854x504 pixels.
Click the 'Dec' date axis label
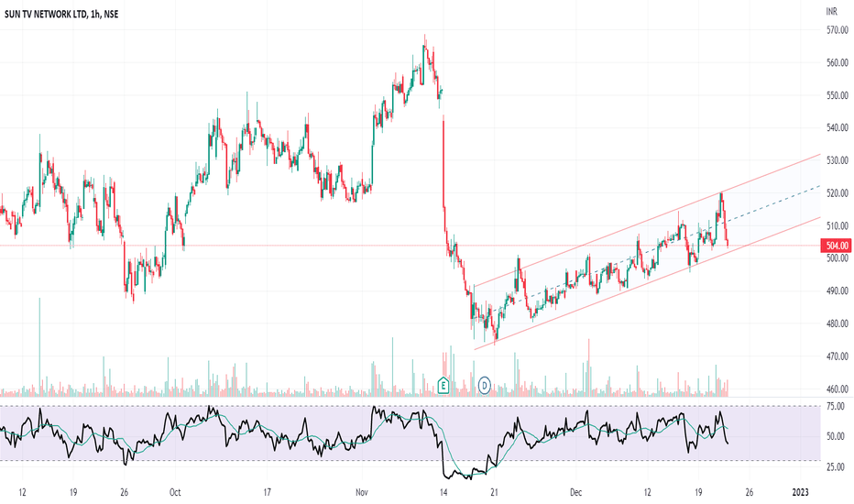coord(575,493)
